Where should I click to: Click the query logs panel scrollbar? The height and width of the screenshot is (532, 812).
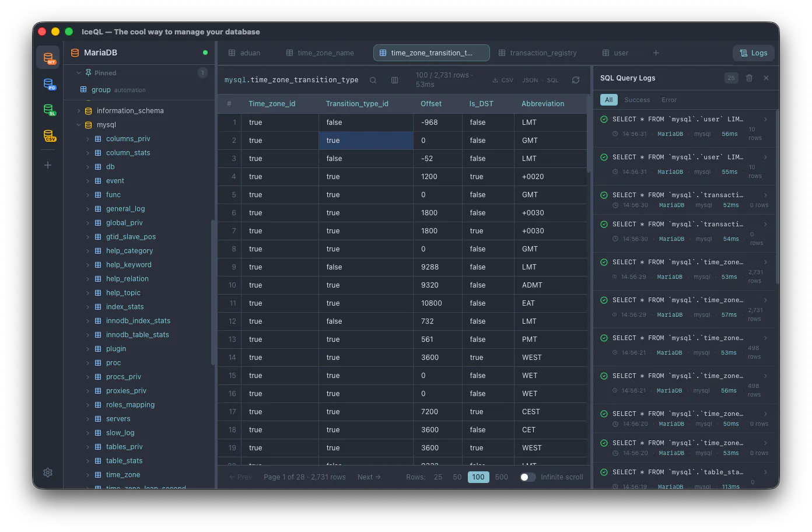[x=778, y=197]
